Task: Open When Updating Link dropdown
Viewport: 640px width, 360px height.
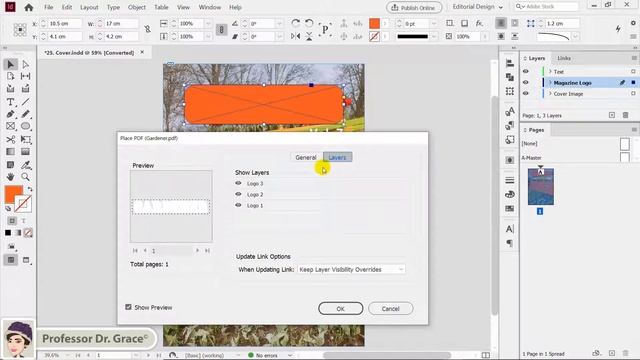Action: 351,269
